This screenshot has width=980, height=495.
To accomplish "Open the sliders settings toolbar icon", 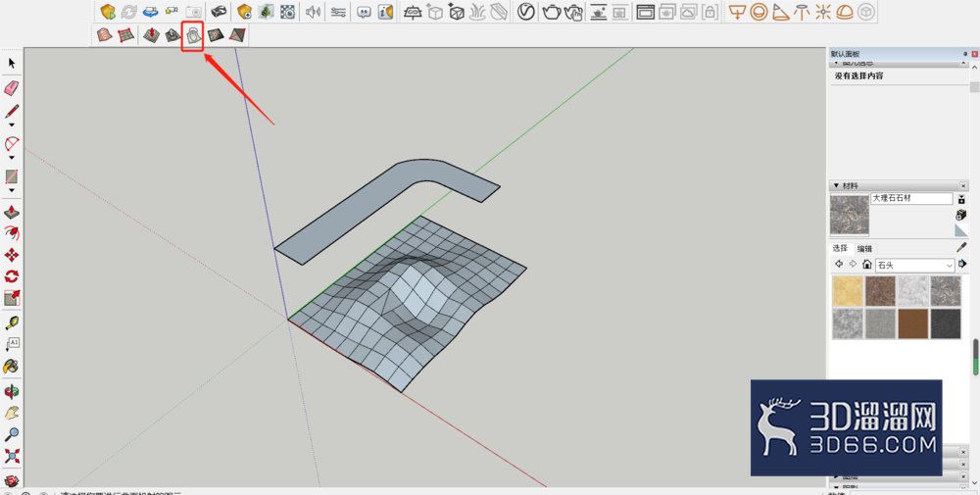I will (338, 11).
